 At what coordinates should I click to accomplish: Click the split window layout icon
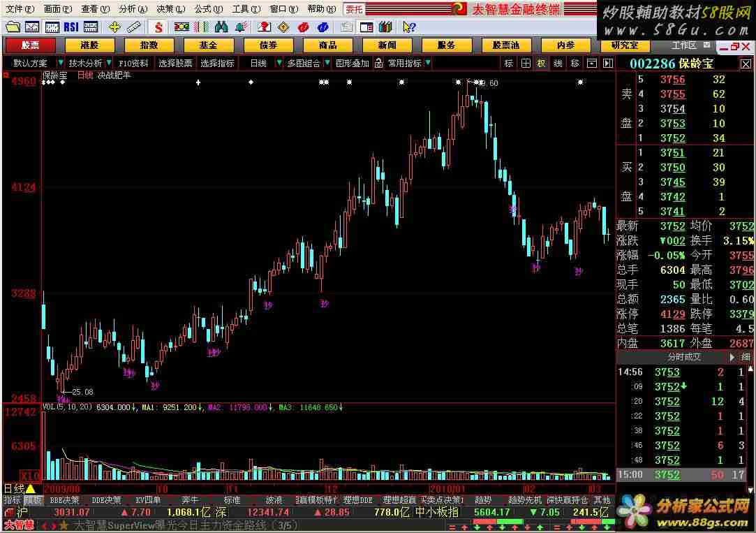(x=366, y=27)
